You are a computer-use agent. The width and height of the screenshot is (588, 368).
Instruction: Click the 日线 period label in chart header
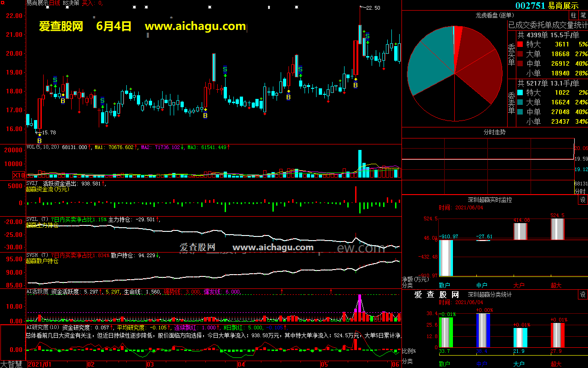(x=55, y=3)
